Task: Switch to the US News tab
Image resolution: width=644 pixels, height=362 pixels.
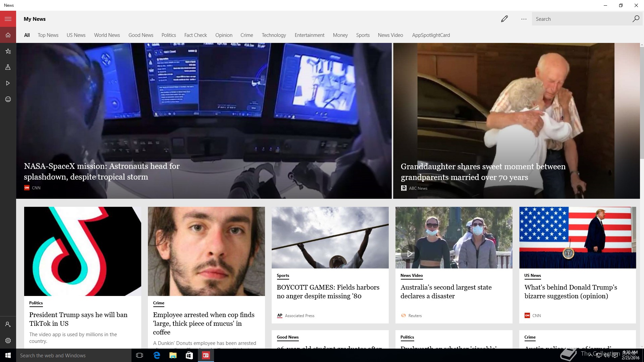Action: pyautogui.click(x=76, y=35)
